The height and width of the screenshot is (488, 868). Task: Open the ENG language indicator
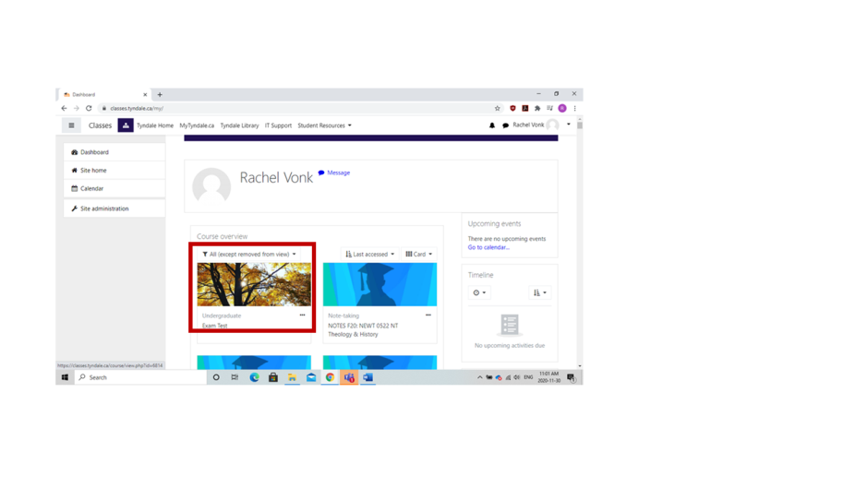pyautogui.click(x=528, y=377)
